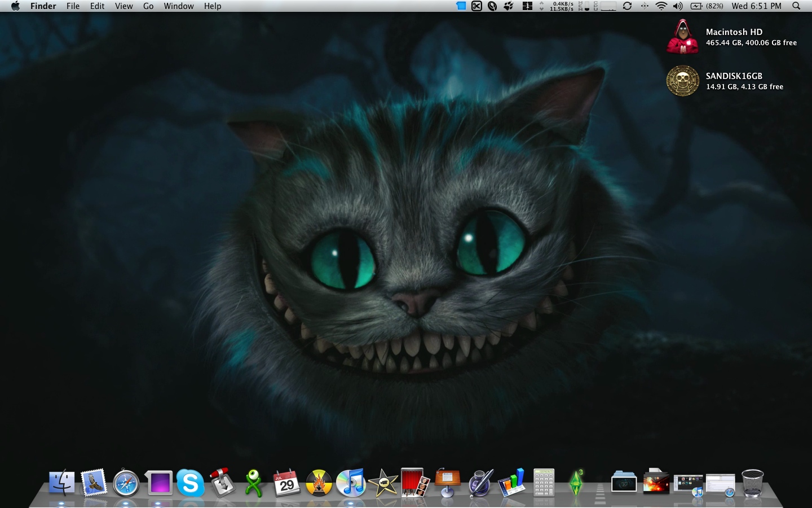Click the circular sync arrows menu bar icon

click(x=627, y=6)
